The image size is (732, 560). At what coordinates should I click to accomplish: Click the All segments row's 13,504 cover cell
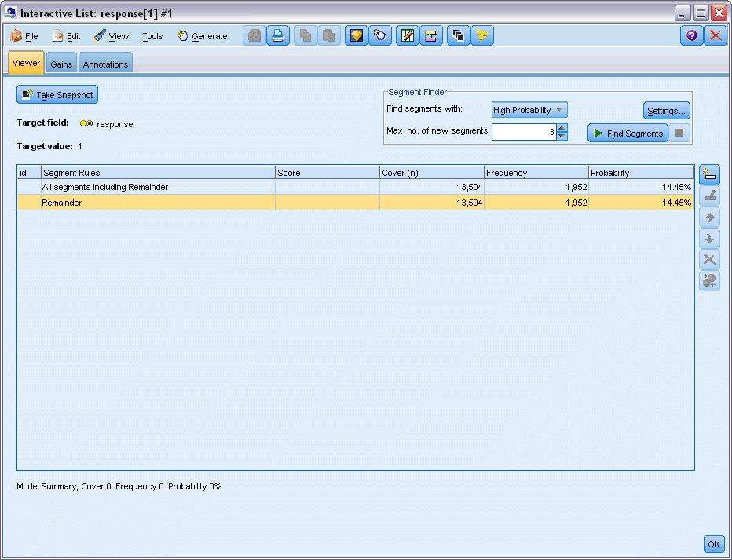pos(432,187)
